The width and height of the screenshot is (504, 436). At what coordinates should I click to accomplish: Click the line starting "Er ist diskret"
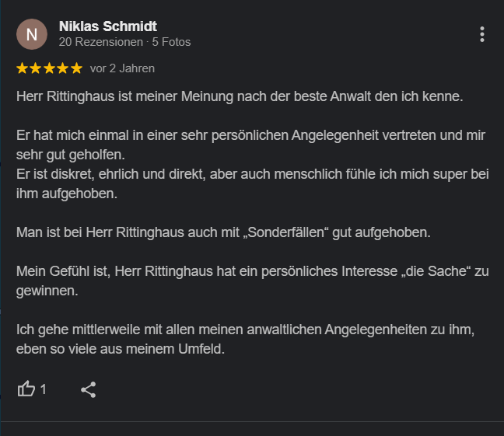[250, 173]
